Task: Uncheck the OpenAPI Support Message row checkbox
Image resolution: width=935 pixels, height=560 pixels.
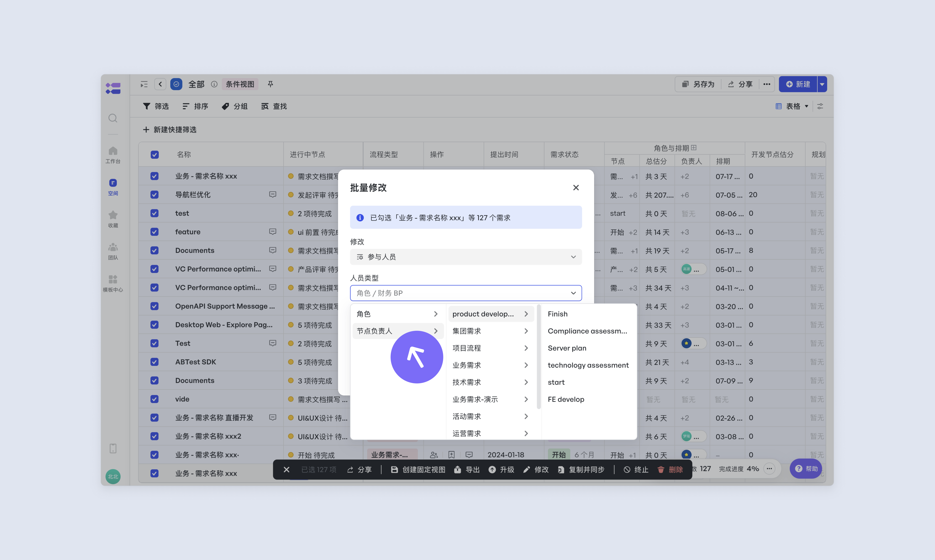Action: [x=154, y=306]
